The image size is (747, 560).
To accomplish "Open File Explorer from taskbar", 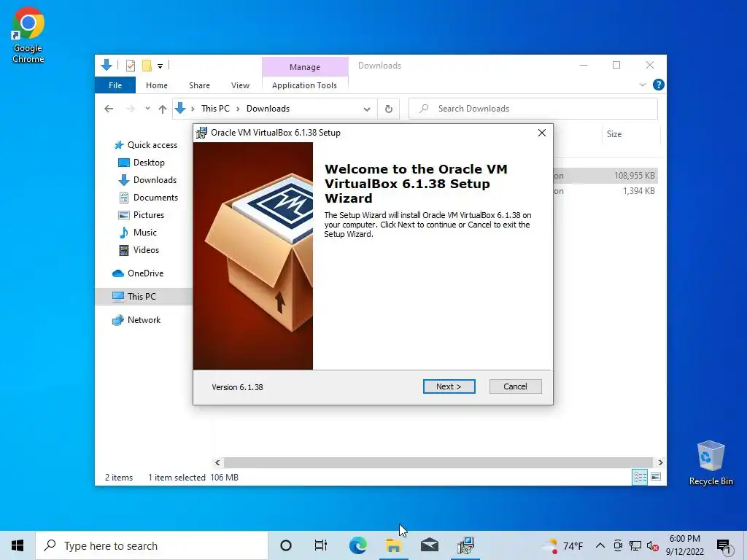I will tap(393, 545).
